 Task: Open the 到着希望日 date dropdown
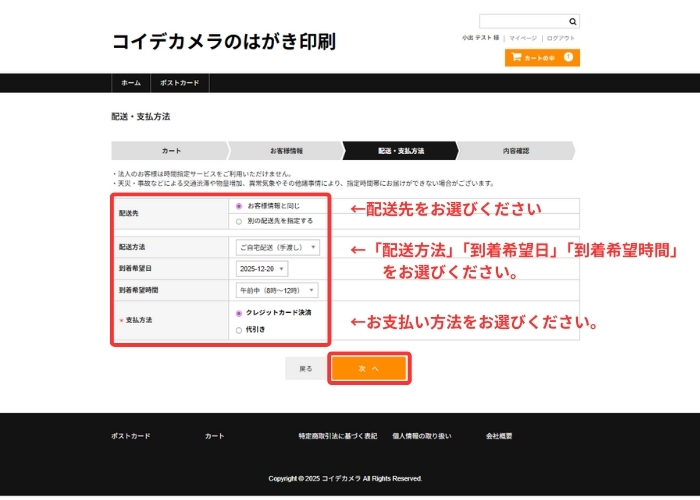click(261, 269)
